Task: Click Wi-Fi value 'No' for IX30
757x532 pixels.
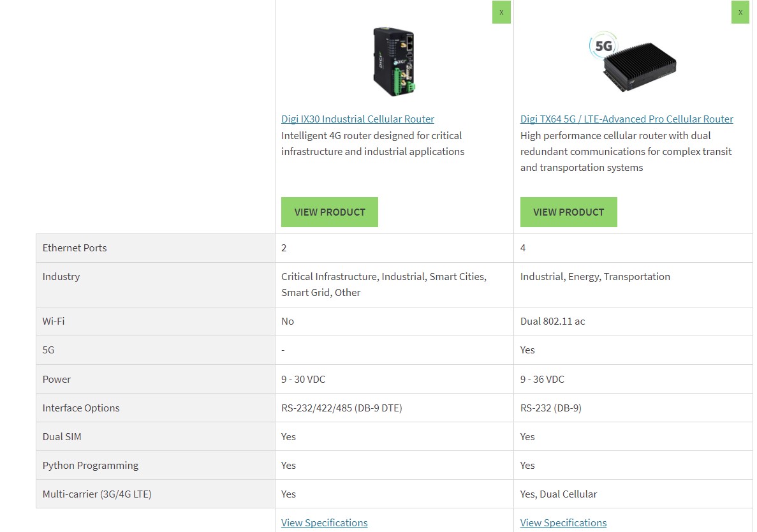Action: coord(288,321)
